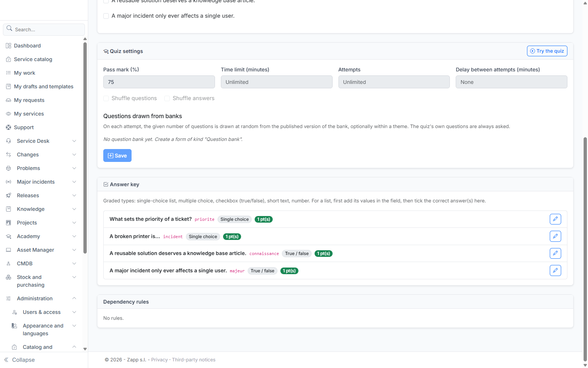Open Stock and purchasing menu
Screen dimensions: 588x368
tap(41, 281)
